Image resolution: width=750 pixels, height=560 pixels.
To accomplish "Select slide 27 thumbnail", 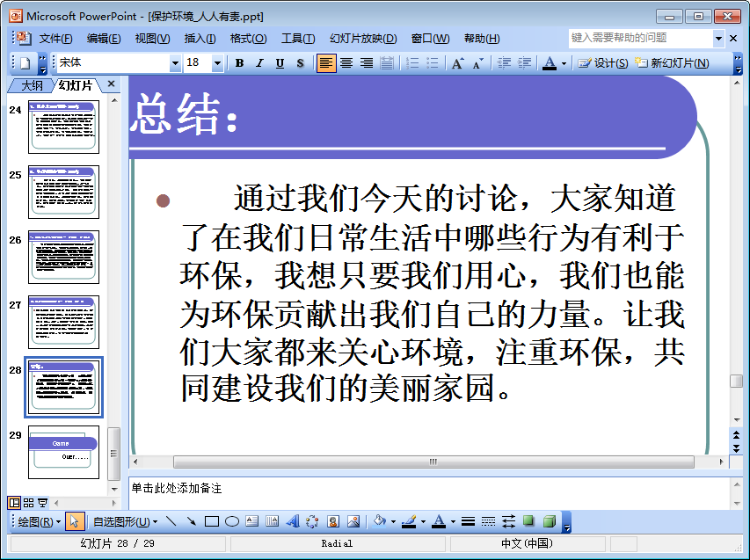I will tap(63, 322).
